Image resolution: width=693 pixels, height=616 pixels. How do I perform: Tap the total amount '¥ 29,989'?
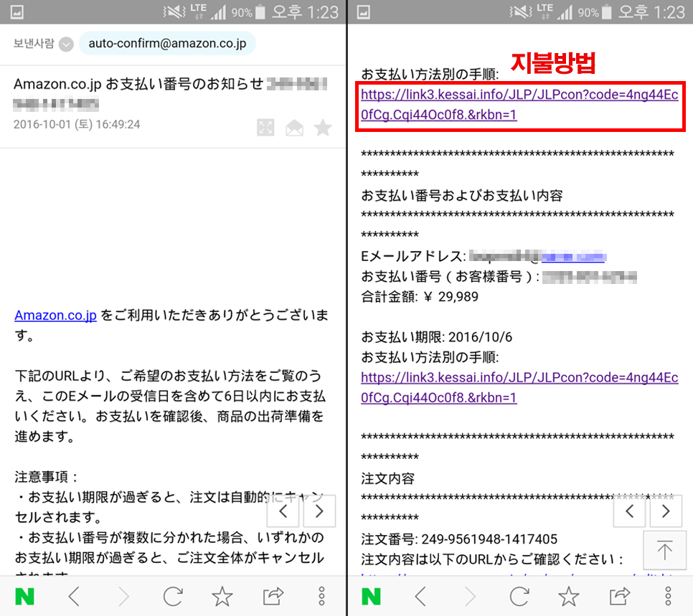[x=451, y=296]
